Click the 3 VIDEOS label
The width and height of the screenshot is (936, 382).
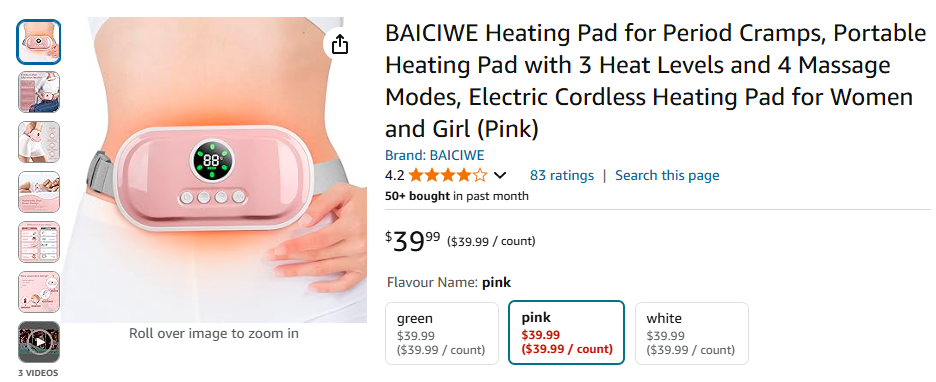coord(38,373)
